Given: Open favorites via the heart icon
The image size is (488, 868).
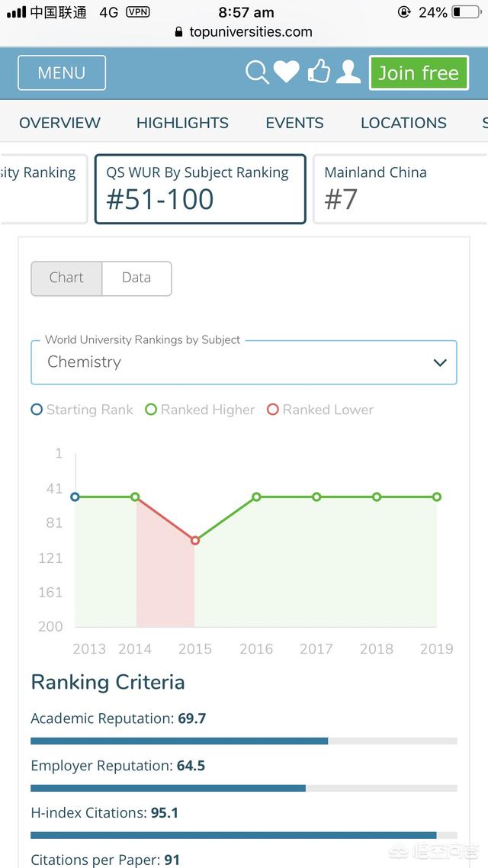Looking at the screenshot, I should point(287,72).
